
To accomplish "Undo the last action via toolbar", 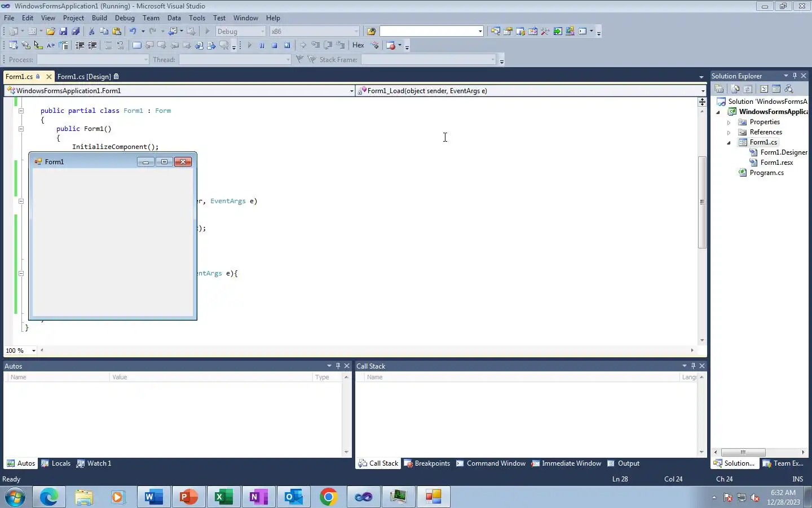I will (133, 31).
